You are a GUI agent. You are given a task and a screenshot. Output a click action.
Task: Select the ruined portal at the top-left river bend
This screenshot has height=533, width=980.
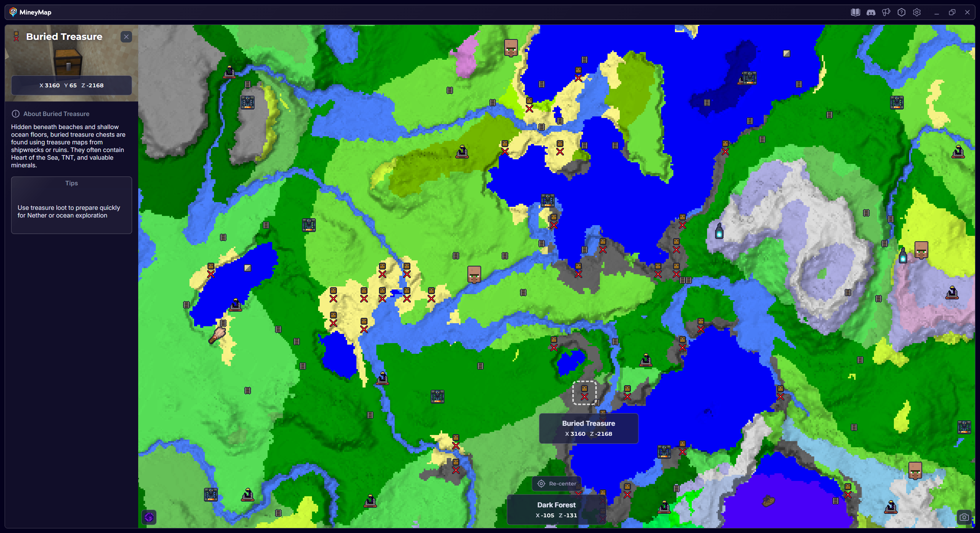coord(229,72)
